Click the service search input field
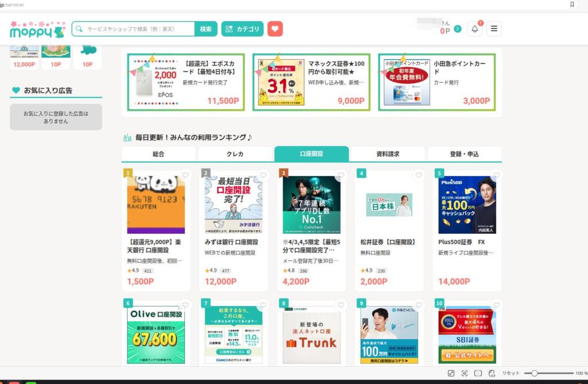This screenshot has width=588, height=384. (x=133, y=29)
